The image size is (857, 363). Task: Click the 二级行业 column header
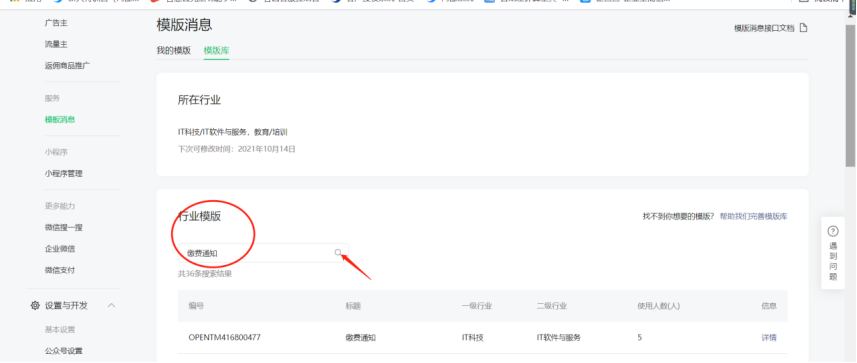pos(552,306)
